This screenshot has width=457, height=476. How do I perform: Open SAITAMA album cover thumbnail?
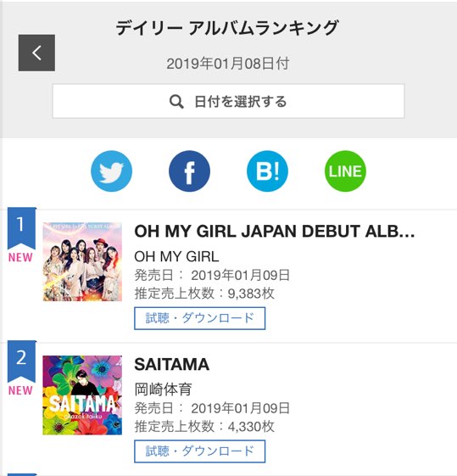pyautogui.click(x=82, y=395)
